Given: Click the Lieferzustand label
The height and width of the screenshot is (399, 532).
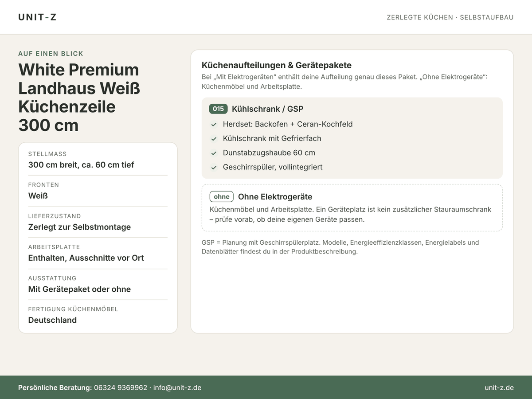Looking at the screenshot, I should pyautogui.click(x=55, y=216).
